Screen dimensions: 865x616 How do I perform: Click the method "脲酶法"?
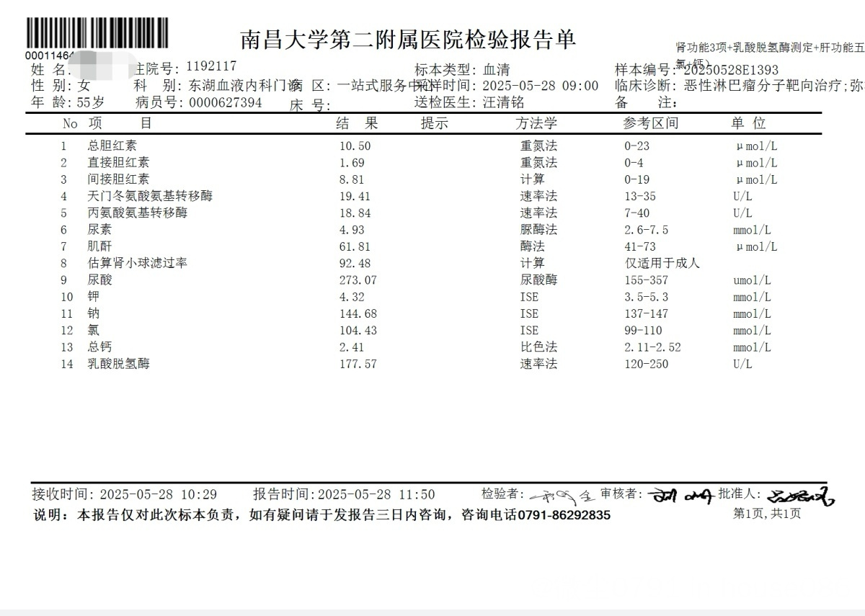click(x=538, y=230)
